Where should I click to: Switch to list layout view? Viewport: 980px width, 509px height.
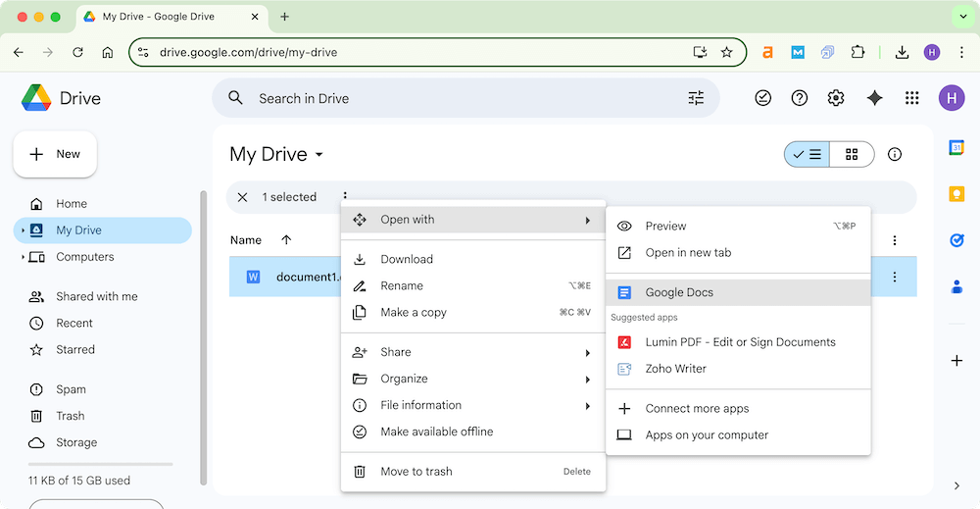point(808,154)
